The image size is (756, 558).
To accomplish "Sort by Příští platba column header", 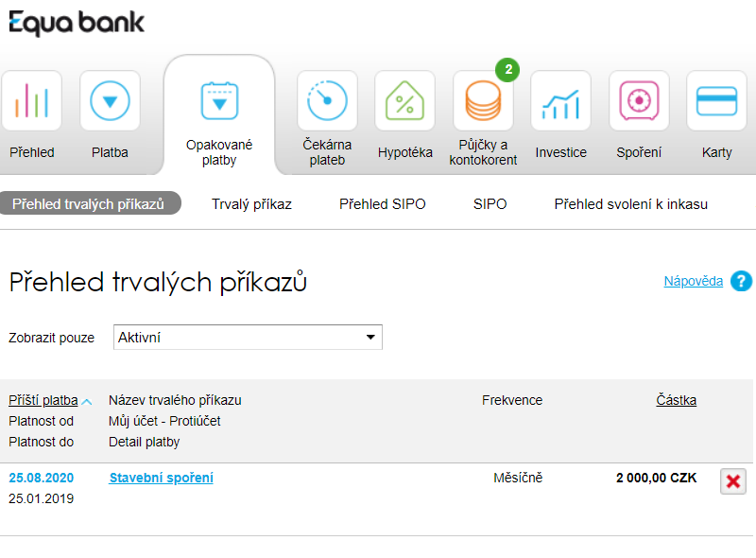I will point(43,400).
